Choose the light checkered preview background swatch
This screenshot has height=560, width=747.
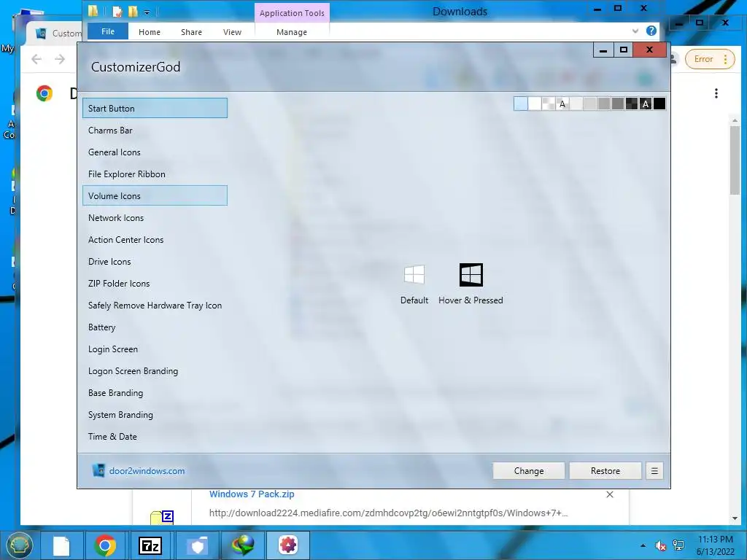[x=549, y=104]
